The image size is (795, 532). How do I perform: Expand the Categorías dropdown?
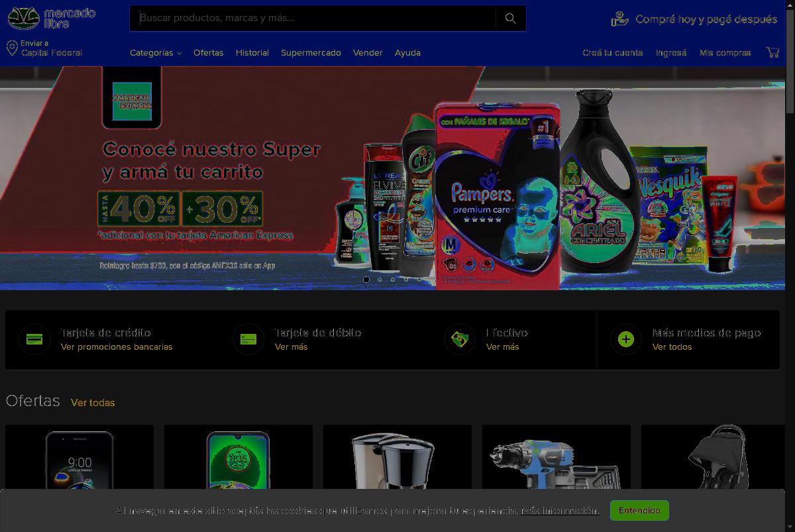pos(156,52)
